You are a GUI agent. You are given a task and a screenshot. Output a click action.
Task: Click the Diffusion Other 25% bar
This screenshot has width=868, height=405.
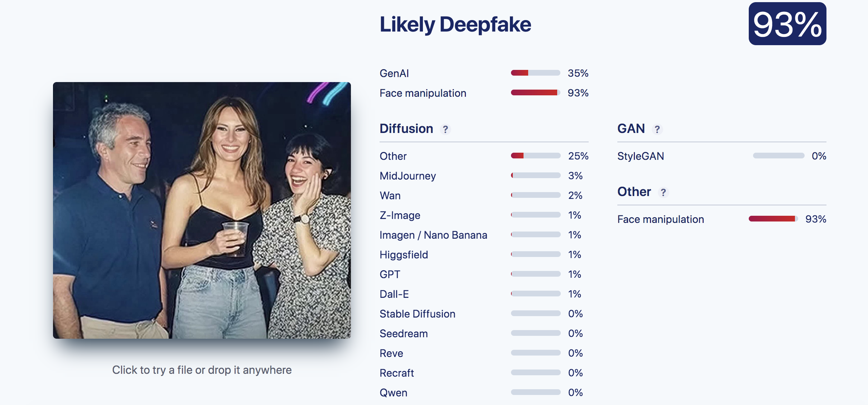[535, 156]
